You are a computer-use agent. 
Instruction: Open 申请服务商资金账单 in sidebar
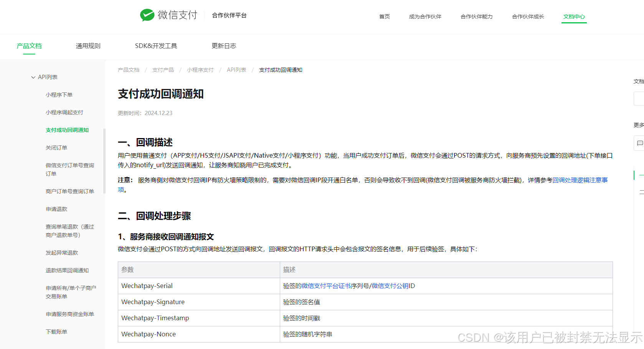click(70, 314)
